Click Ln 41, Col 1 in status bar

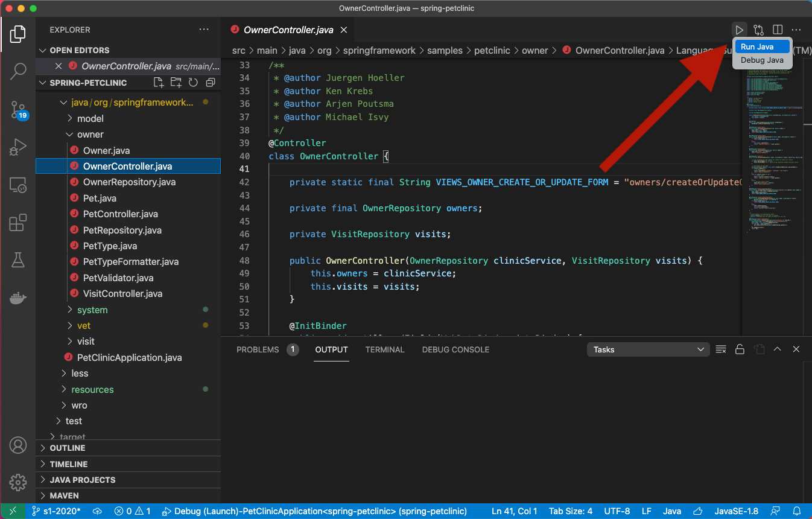(x=515, y=511)
